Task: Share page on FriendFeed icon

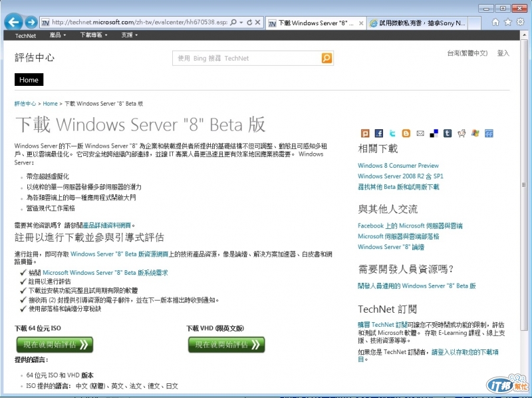Action: 489,134
